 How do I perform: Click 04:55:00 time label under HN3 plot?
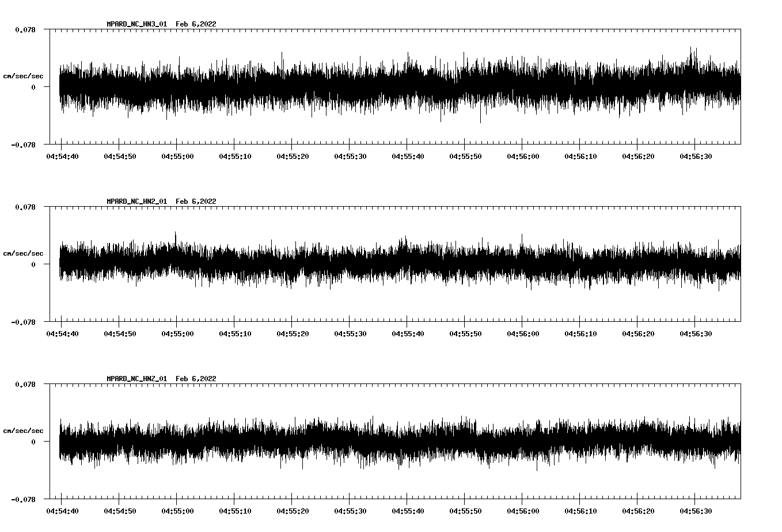click(x=177, y=157)
